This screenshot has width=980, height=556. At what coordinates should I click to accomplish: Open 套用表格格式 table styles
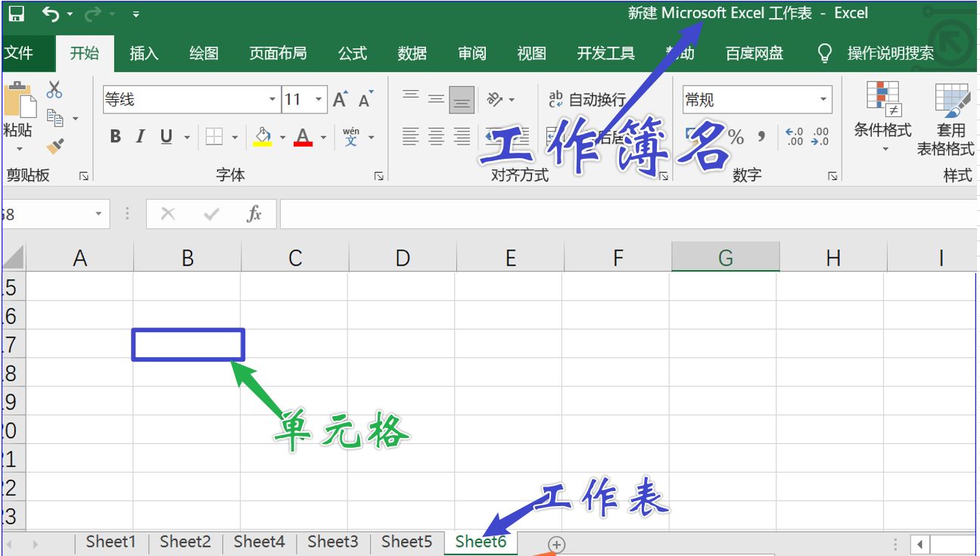click(946, 120)
